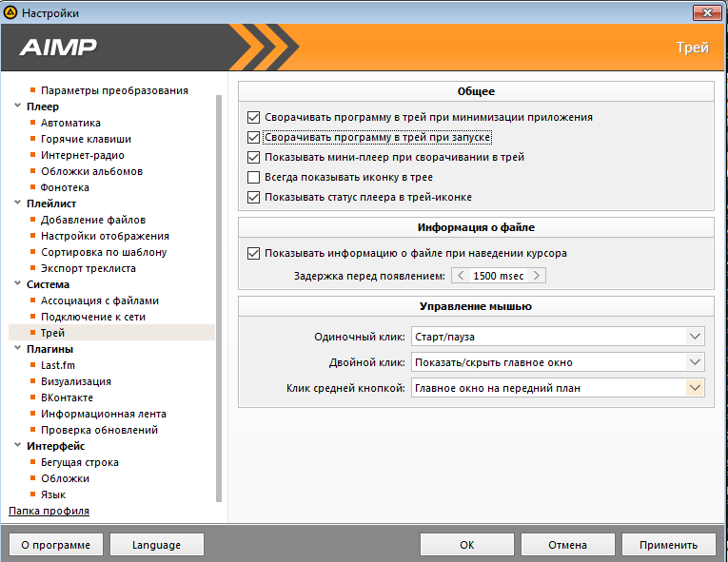Select 'Фонотека' settings page
This screenshot has height=562, width=728.
tap(65, 187)
